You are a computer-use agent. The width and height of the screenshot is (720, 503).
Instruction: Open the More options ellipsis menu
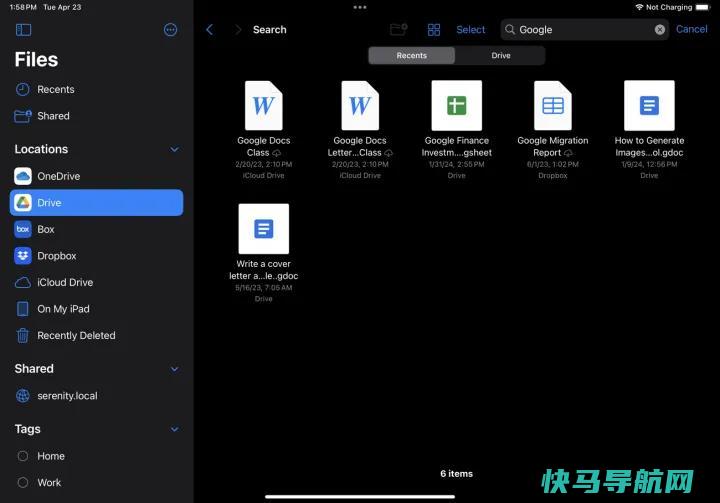click(170, 30)
